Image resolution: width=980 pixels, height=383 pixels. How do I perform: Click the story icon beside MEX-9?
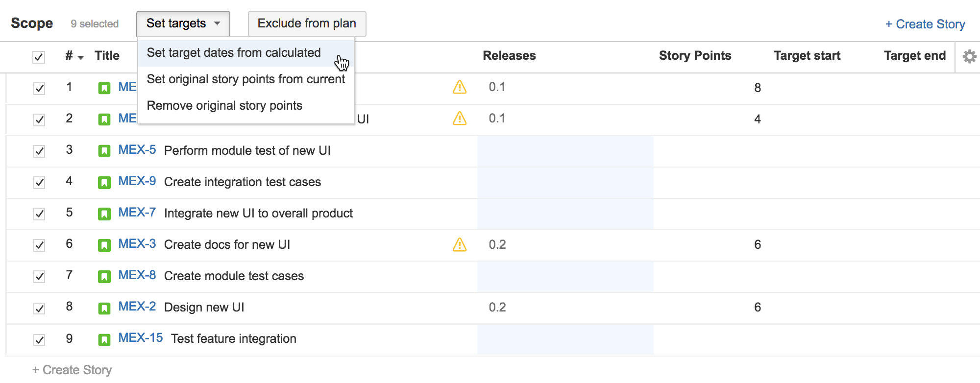point(104,181)
